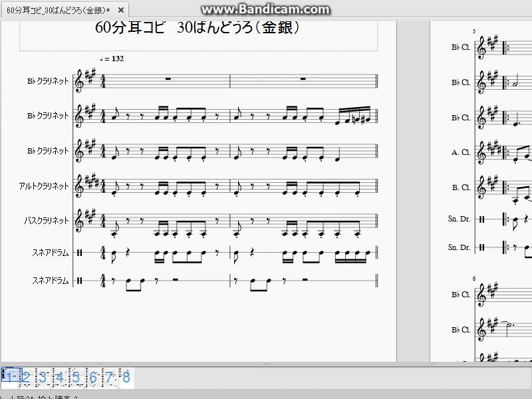Select the measure number 6 on right page
The image size is (532, 399).
click(474, 279)
